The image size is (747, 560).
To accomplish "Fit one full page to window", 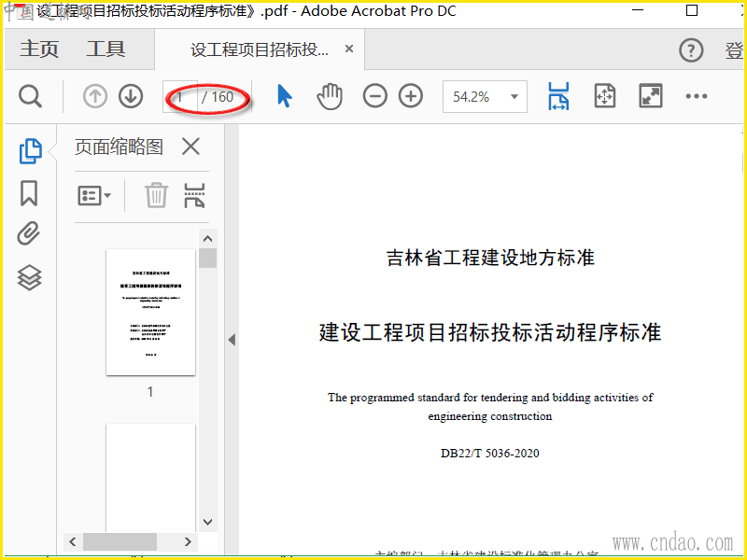I will pos(604,96).
